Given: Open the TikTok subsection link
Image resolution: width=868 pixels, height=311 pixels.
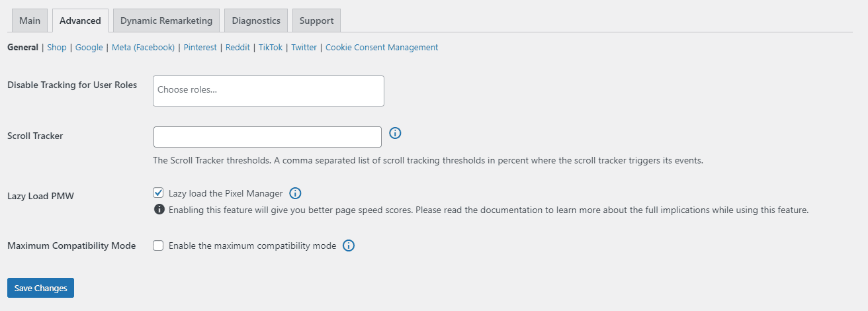Looking at the screenshot, I should point(271,47).
